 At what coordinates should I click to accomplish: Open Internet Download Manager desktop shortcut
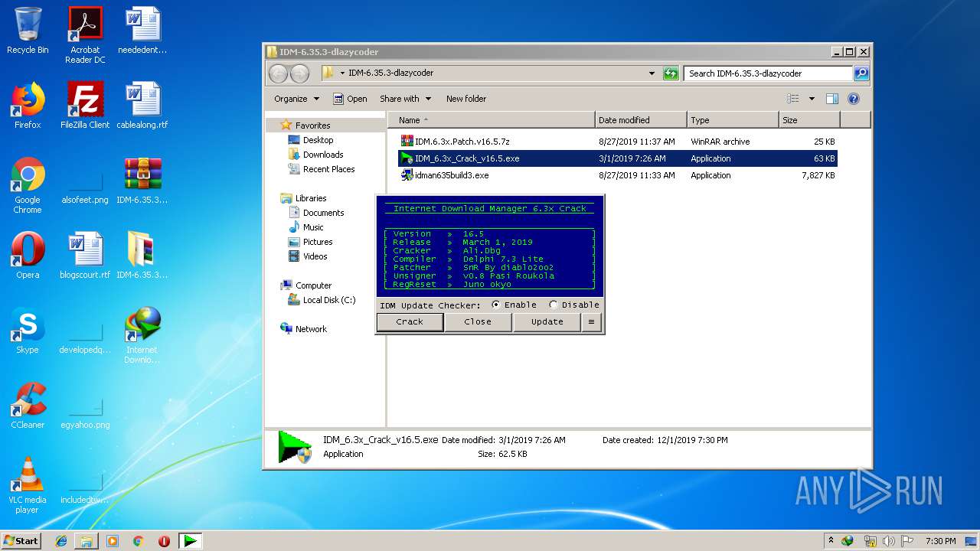(x=142, y=335)
